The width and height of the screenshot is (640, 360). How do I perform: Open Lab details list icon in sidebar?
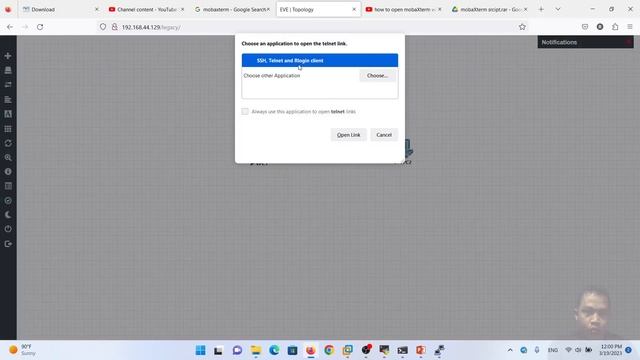[8, 186]
